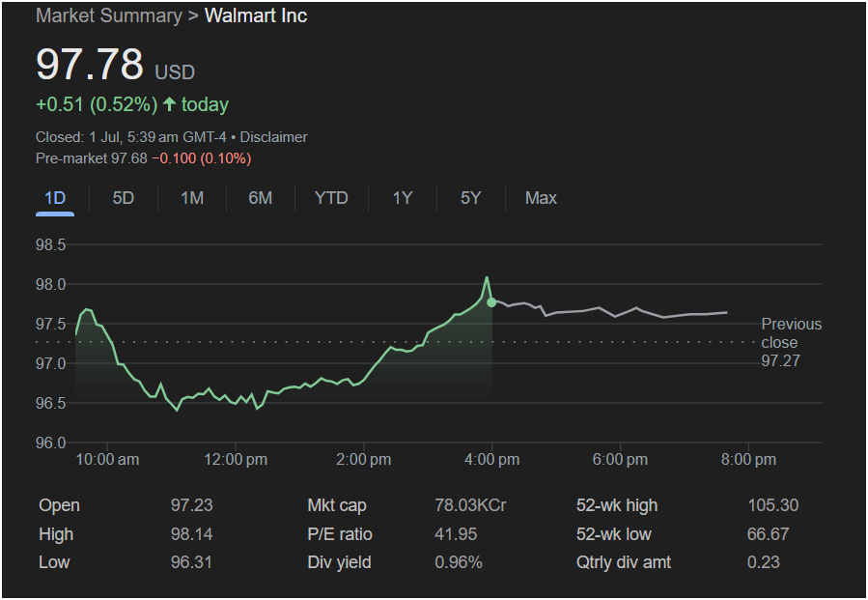Show the 6M chart range
The image size is (868, 600).
[260, 198]
